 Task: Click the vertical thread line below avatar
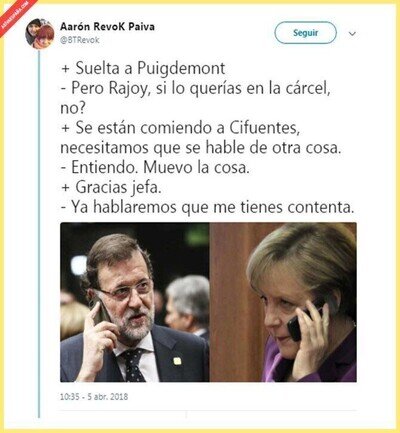(39, 233)
